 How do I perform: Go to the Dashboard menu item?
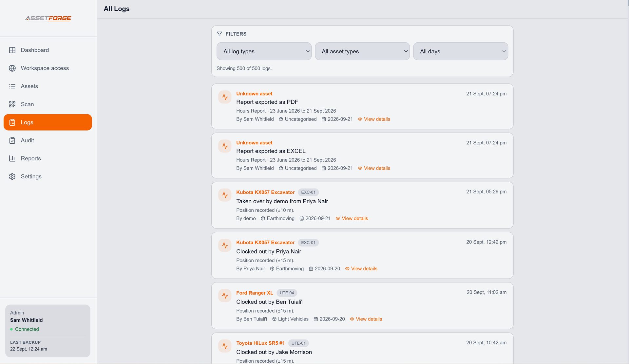click(48, 50)
